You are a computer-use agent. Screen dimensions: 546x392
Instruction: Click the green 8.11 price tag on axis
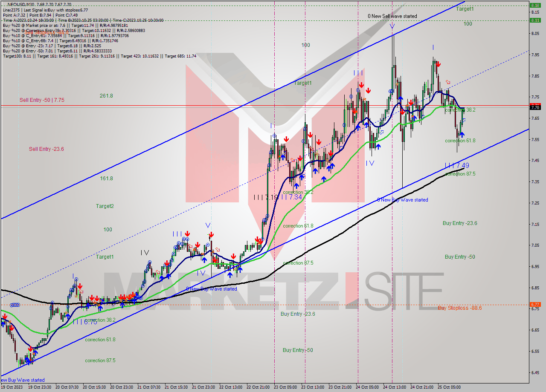(535, 20)
